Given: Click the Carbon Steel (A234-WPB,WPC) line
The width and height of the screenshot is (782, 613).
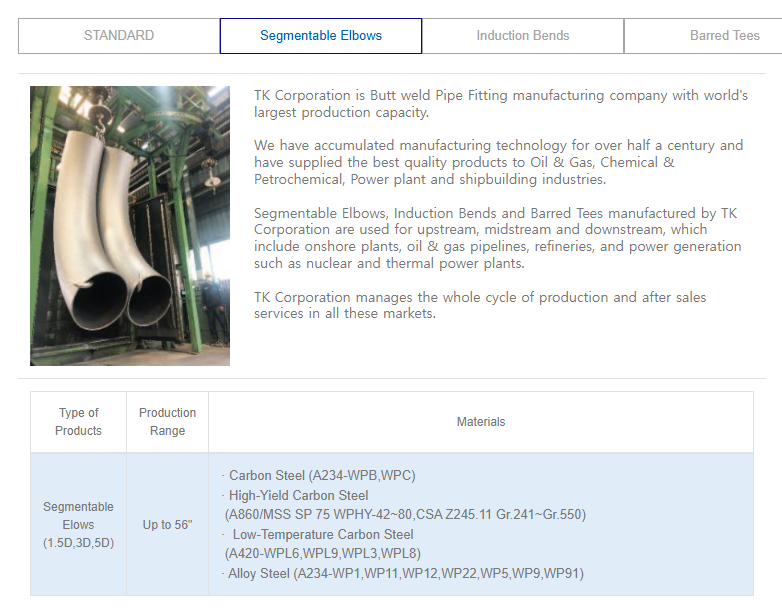Looking at the screenshot, I should point(322,475).
